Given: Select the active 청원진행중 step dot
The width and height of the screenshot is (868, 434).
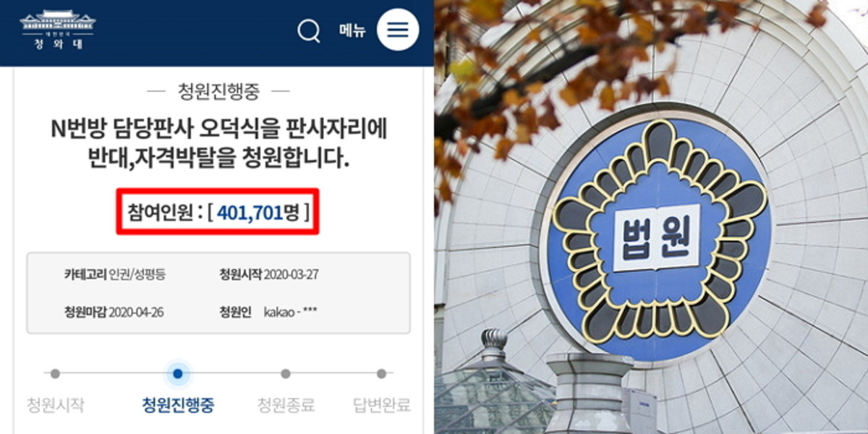Looking at the screenshot, I should [x=177, y=374].
